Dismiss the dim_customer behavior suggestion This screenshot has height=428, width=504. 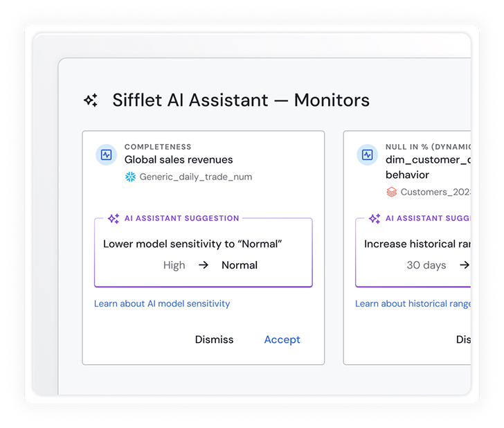click(x=463, y=339)
